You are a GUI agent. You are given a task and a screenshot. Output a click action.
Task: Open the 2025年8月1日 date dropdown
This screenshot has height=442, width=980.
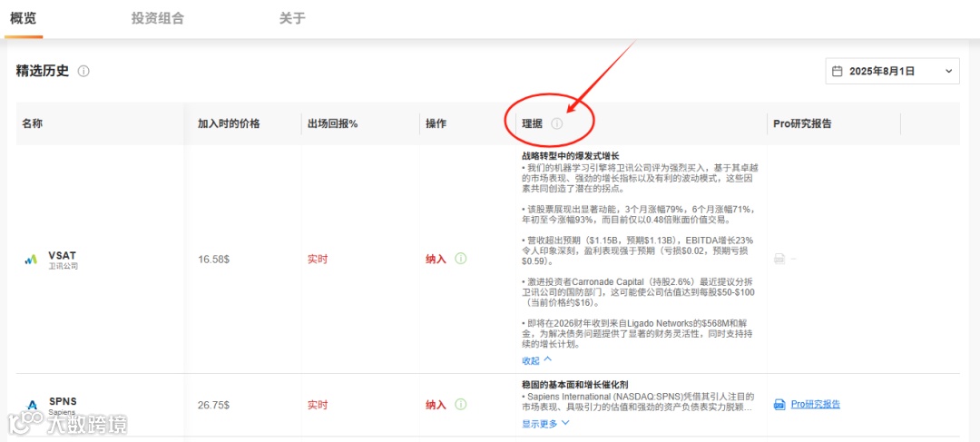(x=893, y=72)
